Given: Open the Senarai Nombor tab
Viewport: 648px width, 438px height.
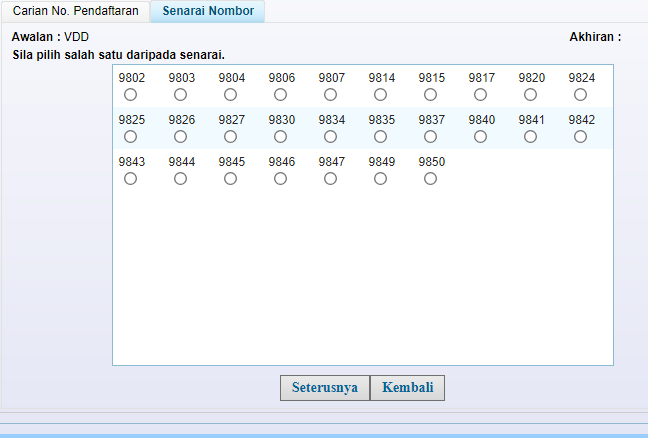Looking at the screenshot, I should coord(208,11).
